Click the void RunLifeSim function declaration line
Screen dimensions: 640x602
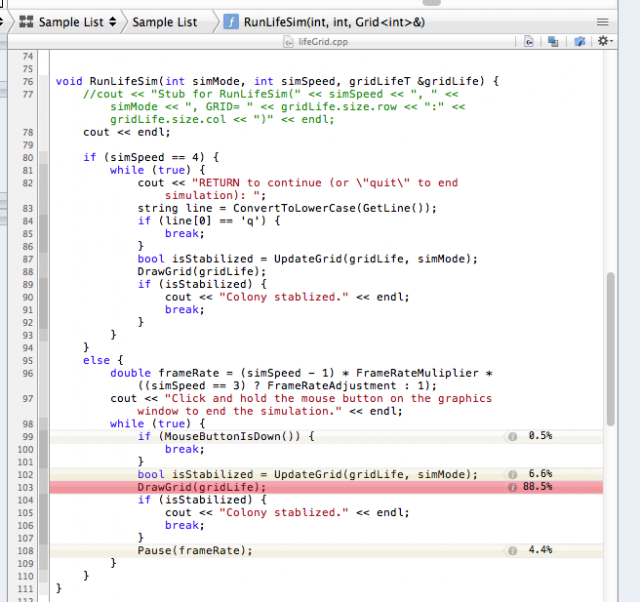[277, 81]
